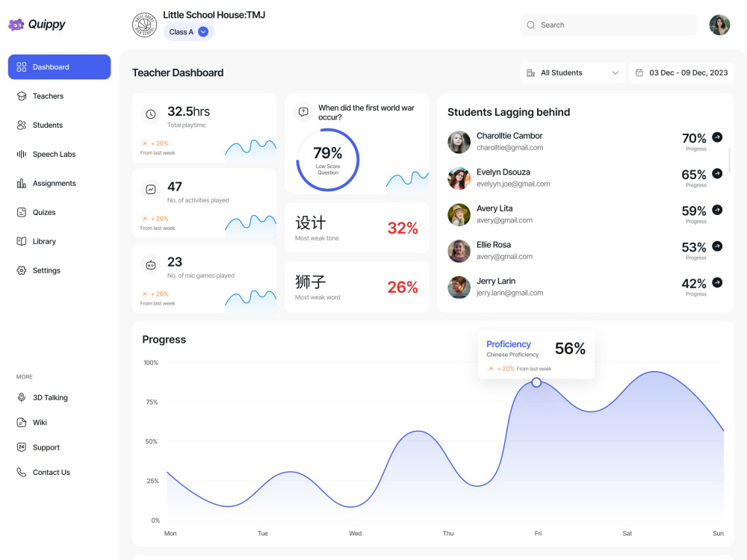Open the user profile avatar
The image size is (747, 560).
719,25
